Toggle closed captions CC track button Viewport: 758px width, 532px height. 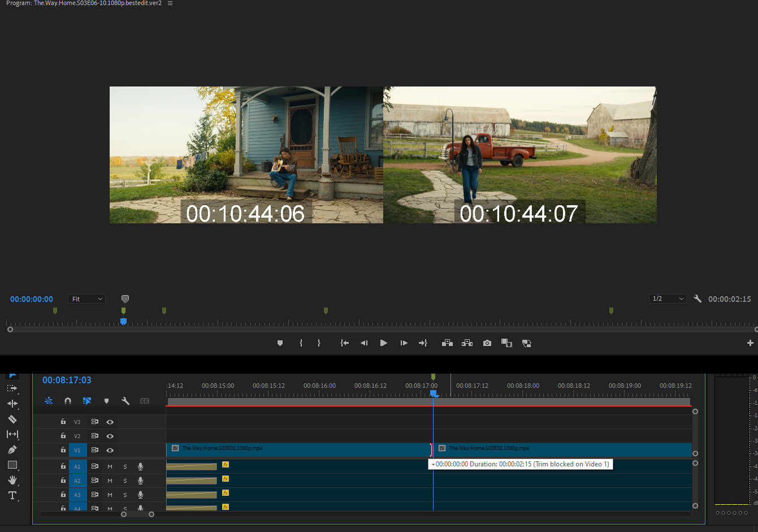click(x=145, y=401)
